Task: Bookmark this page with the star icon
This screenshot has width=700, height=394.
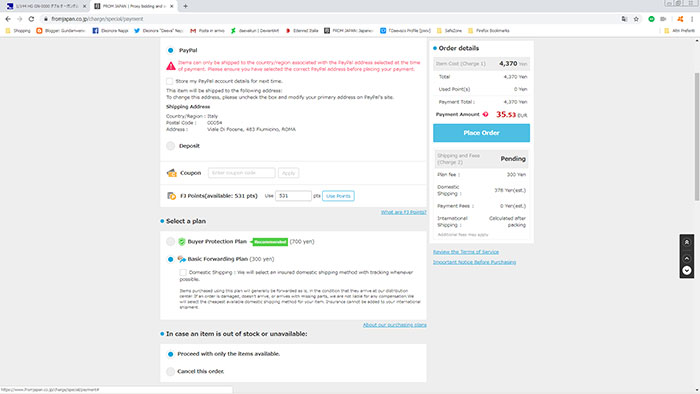Action: tap(636, 19)
